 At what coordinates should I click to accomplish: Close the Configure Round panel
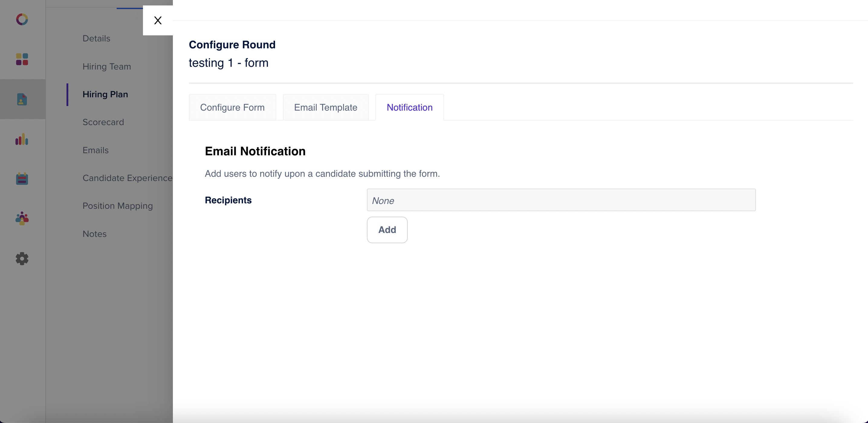pyautogui.click(x=158, y=20)
